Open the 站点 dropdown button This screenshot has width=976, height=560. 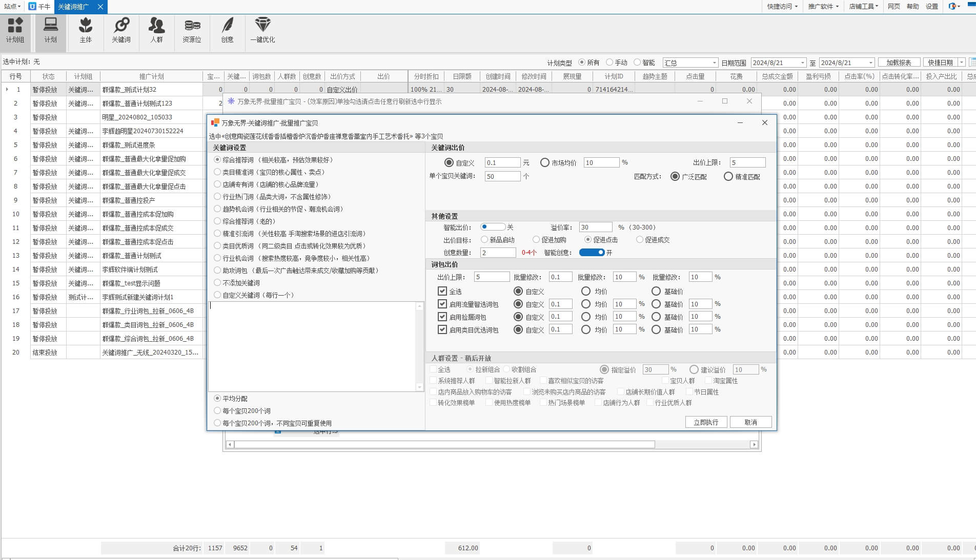(x=12, y=6)
